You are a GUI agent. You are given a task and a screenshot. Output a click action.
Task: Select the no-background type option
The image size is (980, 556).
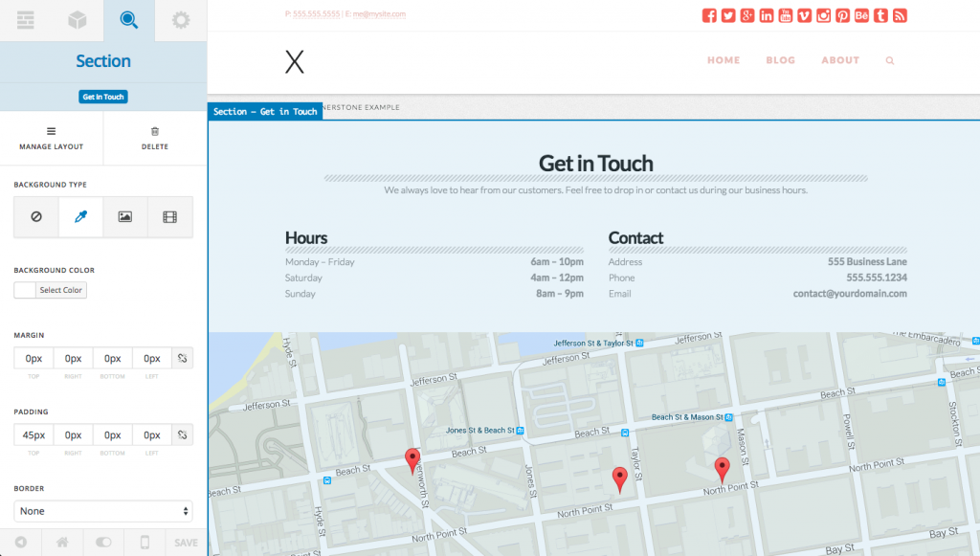pyautogui.click(x=36, y=217)
